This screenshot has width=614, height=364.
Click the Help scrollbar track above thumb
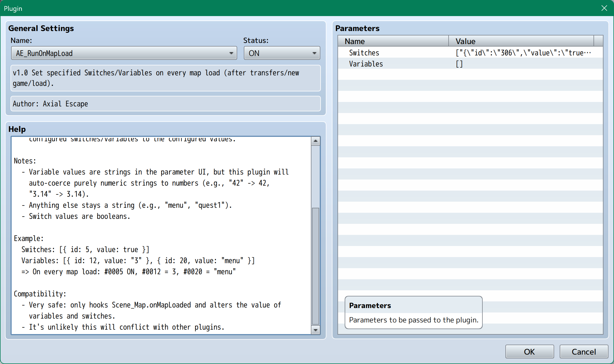pos(315,176)
